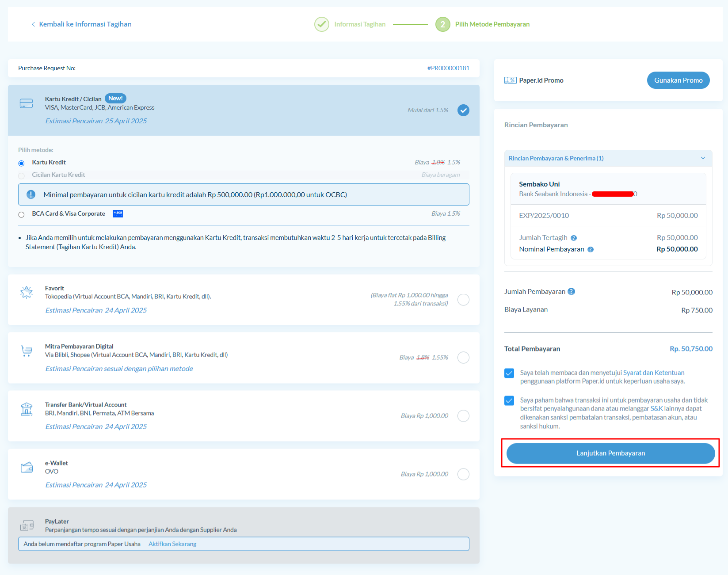Click Gunakan Promo button
The height and width of the screenshot is (575, 728).
[678, 80]
